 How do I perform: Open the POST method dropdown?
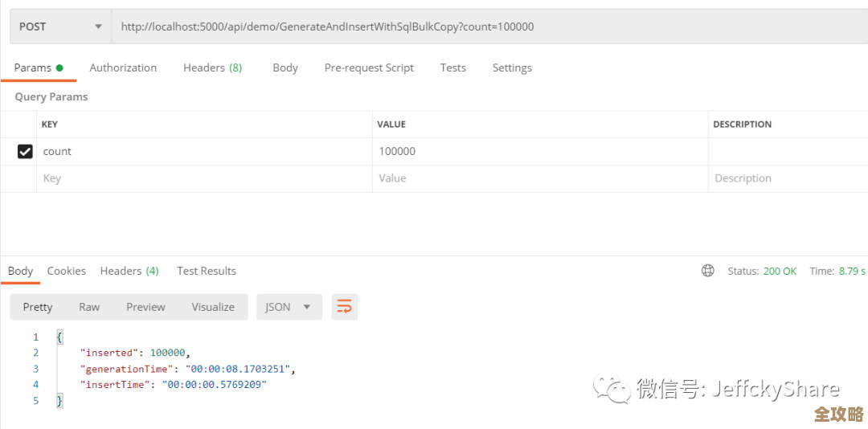coord(60,27)
